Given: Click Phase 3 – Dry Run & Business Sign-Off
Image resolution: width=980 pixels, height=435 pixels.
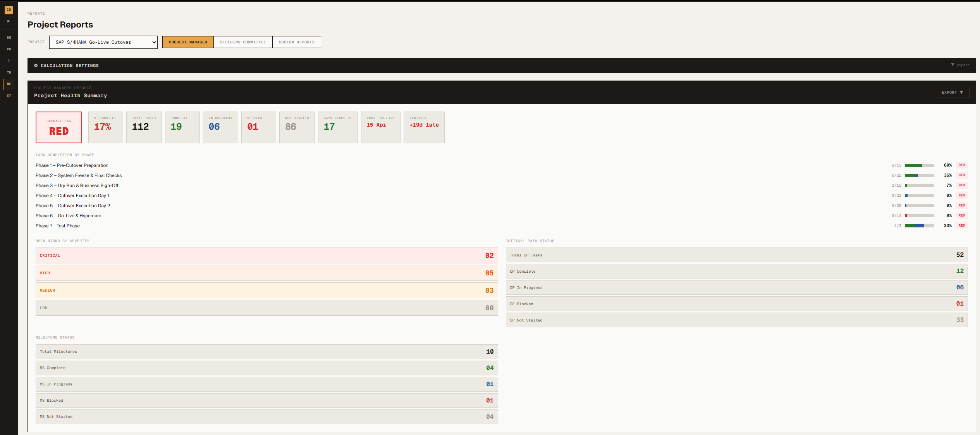Looking at the screenshot, I should [x=77, y=186].
